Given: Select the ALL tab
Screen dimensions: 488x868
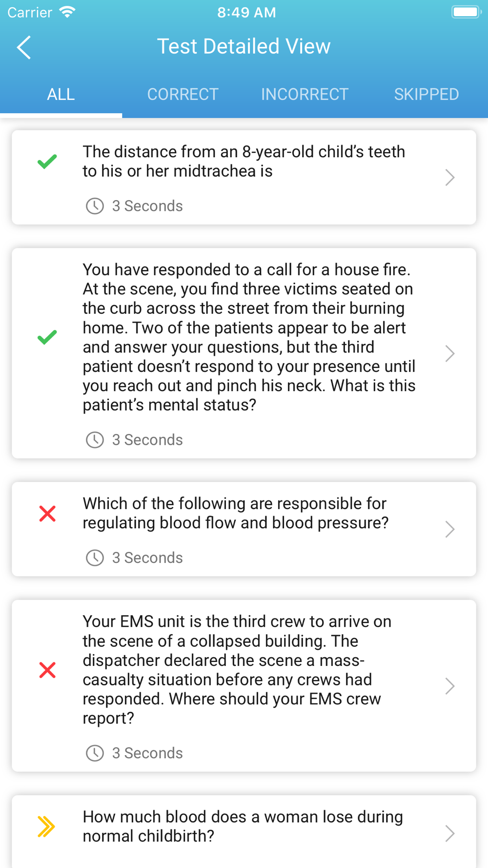Looking at the screenshot, I should click(61, 94).
